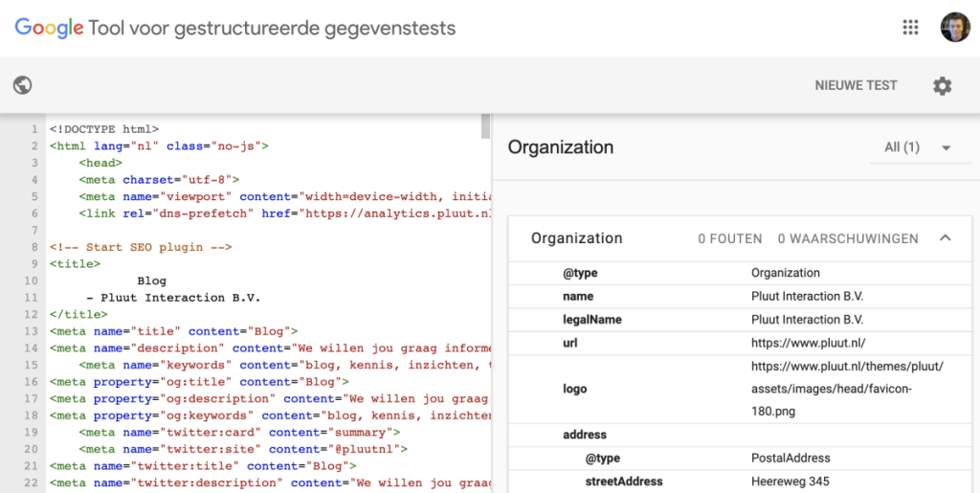Open the Google apps grid menu
980x493 pixels.
click(910, 28)
